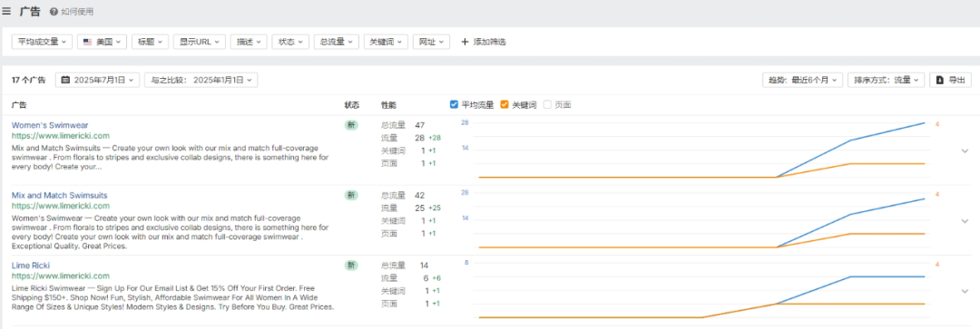Open the Lime Ricki ad title link

(31, 266)
